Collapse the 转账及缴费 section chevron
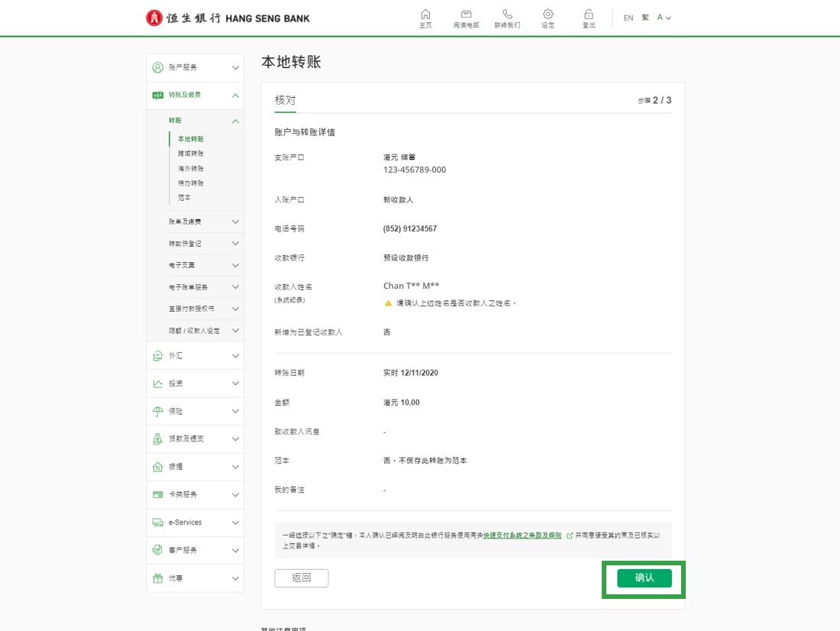 pyautogui.click(x=235, y=95)
